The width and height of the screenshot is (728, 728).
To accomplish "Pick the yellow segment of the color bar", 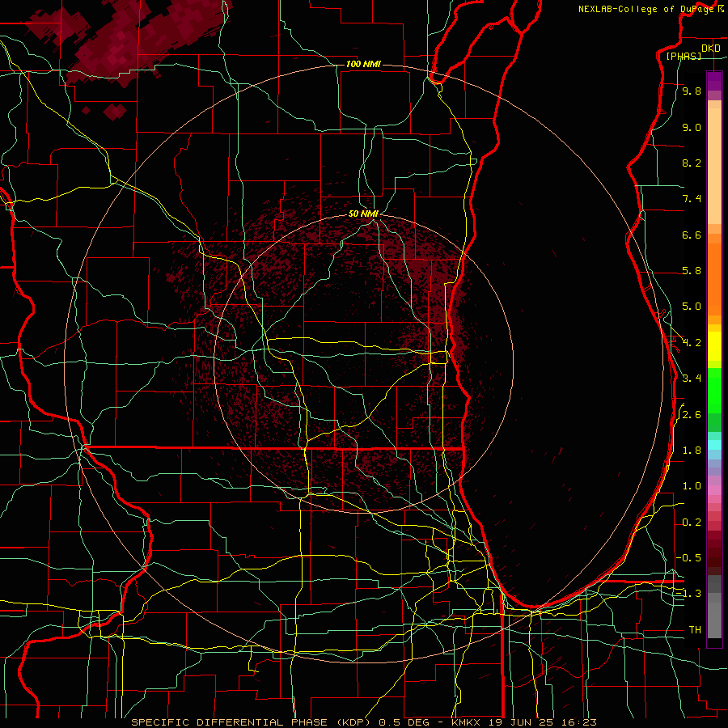I will [714, 346].
